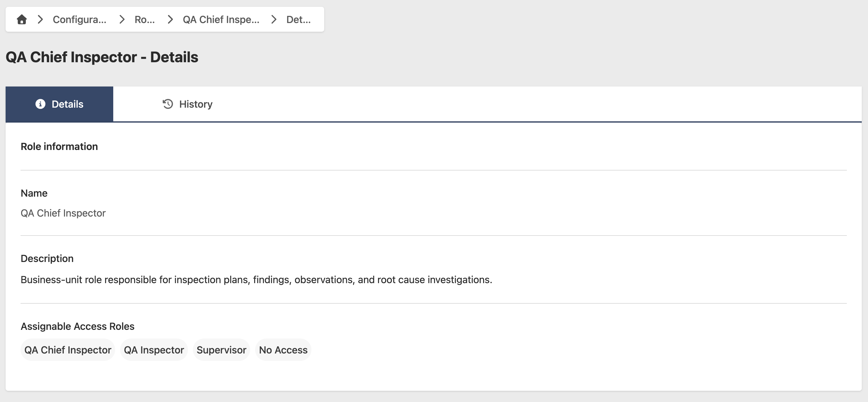Switch to the Details tab
Viewport: 868px width, 402px height.
coord(59,104)
